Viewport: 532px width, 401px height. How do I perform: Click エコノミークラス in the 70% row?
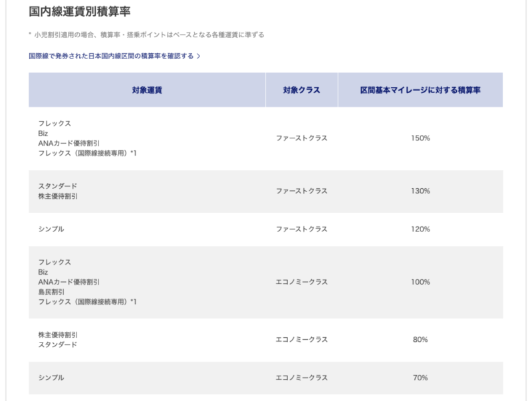click(301, 378)
